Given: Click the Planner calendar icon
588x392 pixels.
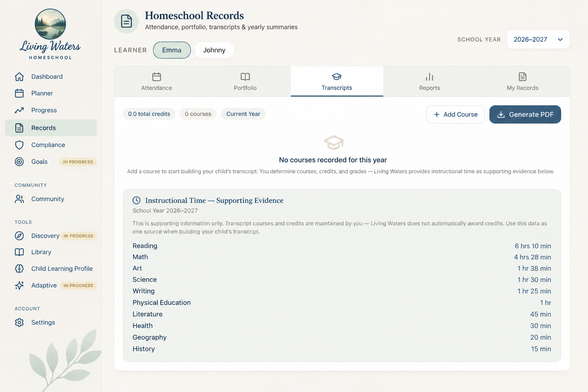Looking at the screenshot, I should 19,93.
